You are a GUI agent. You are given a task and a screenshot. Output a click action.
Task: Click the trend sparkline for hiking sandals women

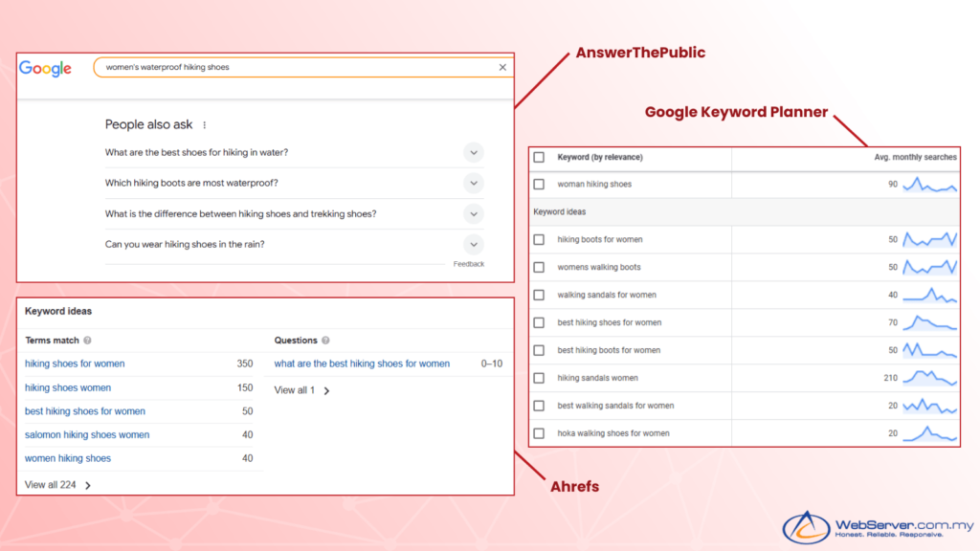coord(929,378)
